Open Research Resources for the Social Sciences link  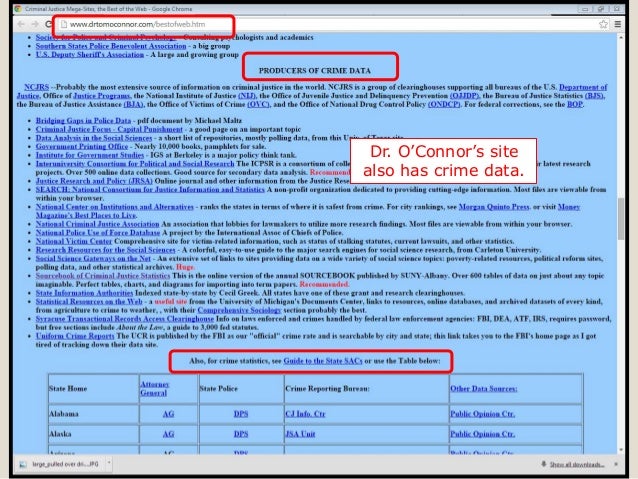[105, 250]
